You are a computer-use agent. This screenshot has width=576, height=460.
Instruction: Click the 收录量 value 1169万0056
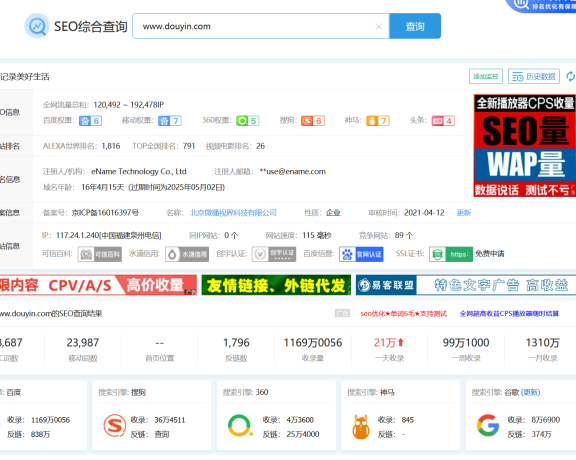(313, 343)
